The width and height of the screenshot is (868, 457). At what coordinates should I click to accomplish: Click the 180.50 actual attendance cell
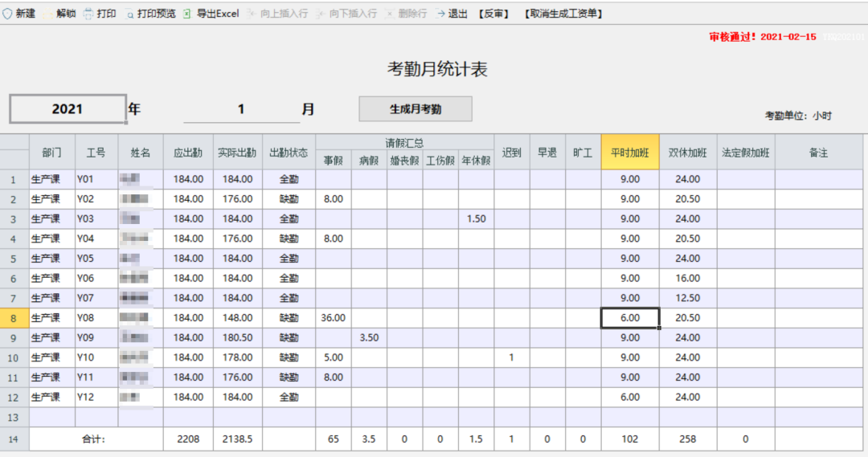237,337
